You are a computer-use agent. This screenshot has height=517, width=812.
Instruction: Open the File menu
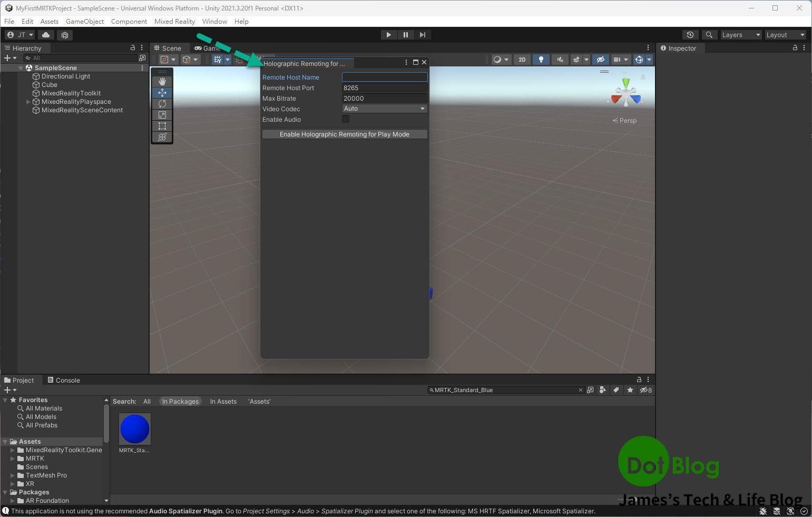point(9,22)
